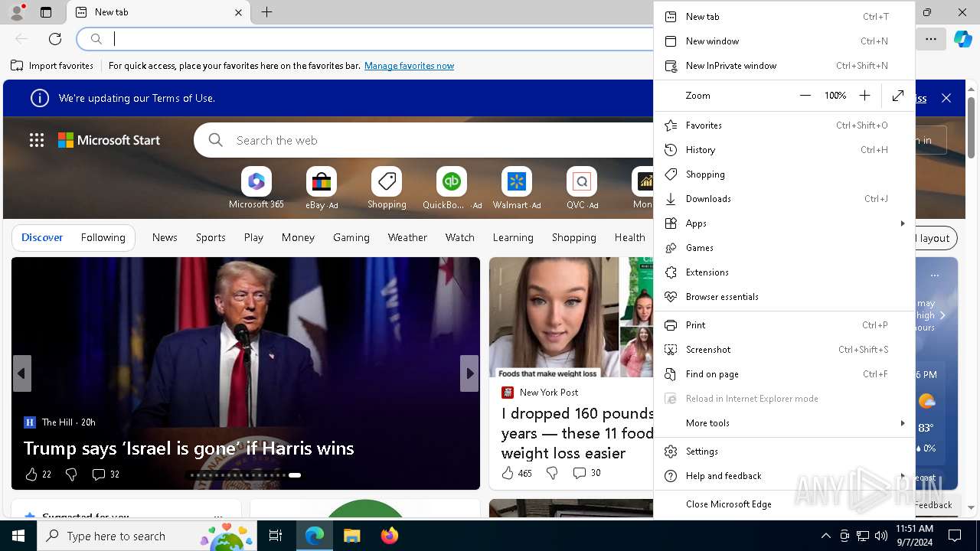This screenshot has width=980, height=551.
Task: Open Walmart shortcut tile
Action: tap(517, 188)
